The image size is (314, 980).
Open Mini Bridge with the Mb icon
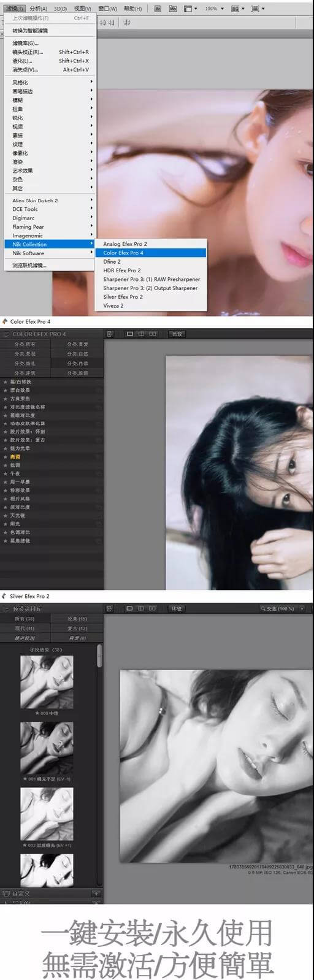(x=172, y=9)
